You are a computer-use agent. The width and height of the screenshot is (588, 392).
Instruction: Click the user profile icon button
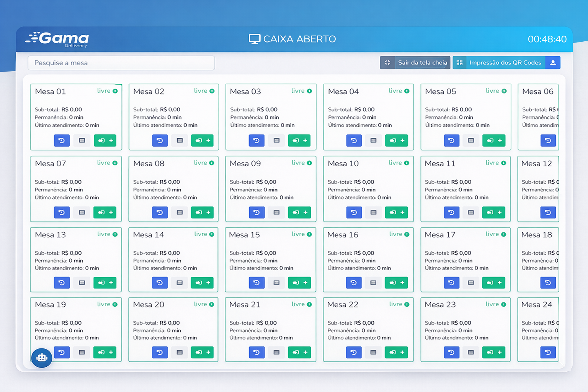pyautogui.click(x=553, y=63)
